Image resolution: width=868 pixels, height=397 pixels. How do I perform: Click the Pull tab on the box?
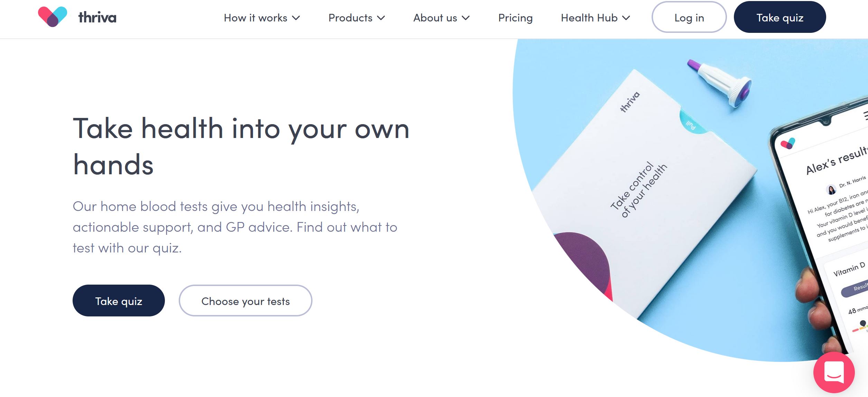[691, 124]
